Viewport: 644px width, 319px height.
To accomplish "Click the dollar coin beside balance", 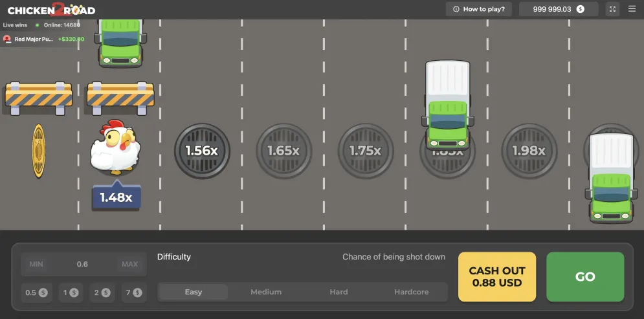I will tap(580, 9).
